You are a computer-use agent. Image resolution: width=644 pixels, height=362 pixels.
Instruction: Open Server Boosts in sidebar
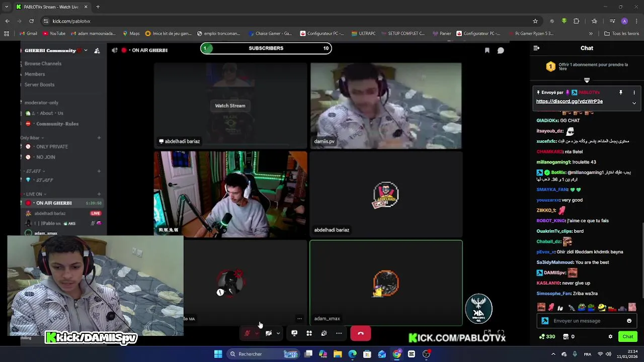39,85
